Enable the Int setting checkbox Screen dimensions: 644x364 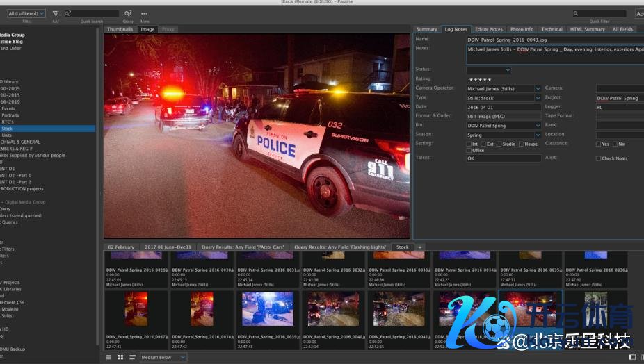pos(469,144)
